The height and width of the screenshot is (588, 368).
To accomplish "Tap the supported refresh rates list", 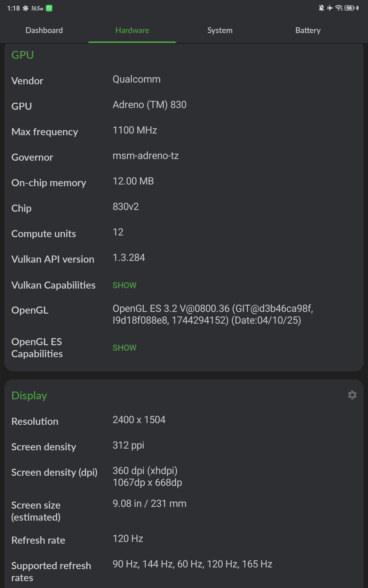I will tap(192, 564).
